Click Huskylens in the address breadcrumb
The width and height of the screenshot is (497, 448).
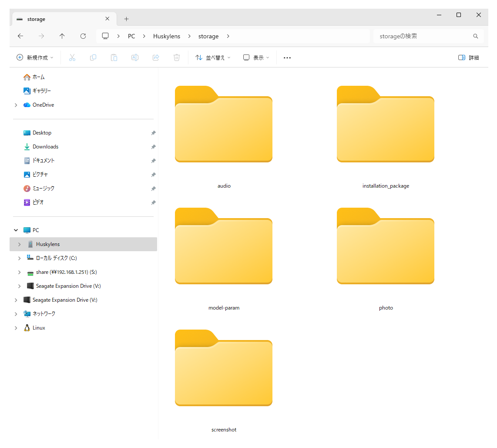click(x=167, y=36)
